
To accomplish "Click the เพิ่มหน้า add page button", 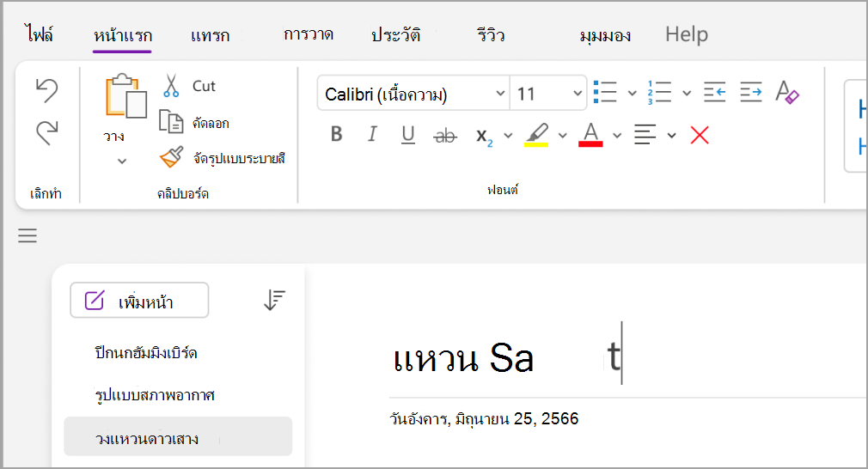I will click(139, 301).
